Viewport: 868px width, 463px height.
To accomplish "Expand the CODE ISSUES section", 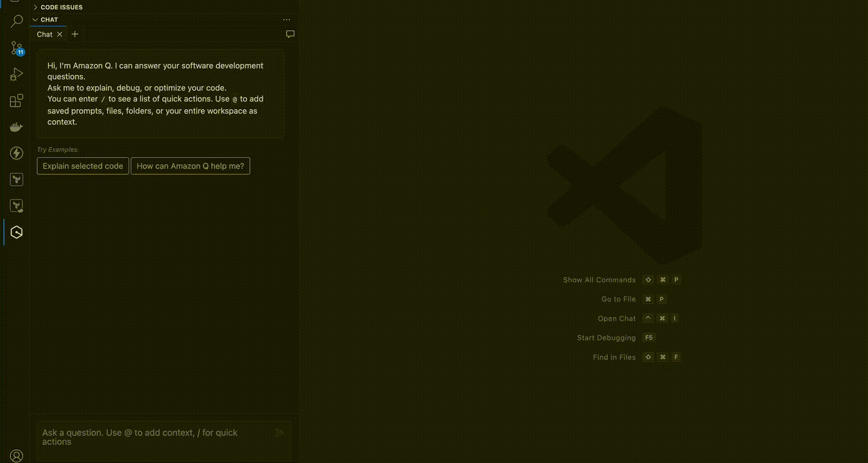I will 58,7.
